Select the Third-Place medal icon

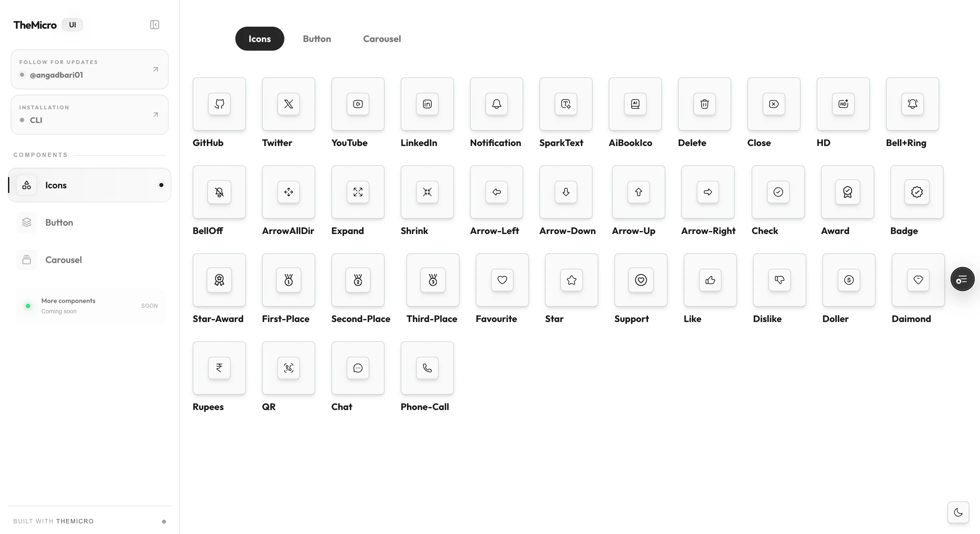pos(433,280)
